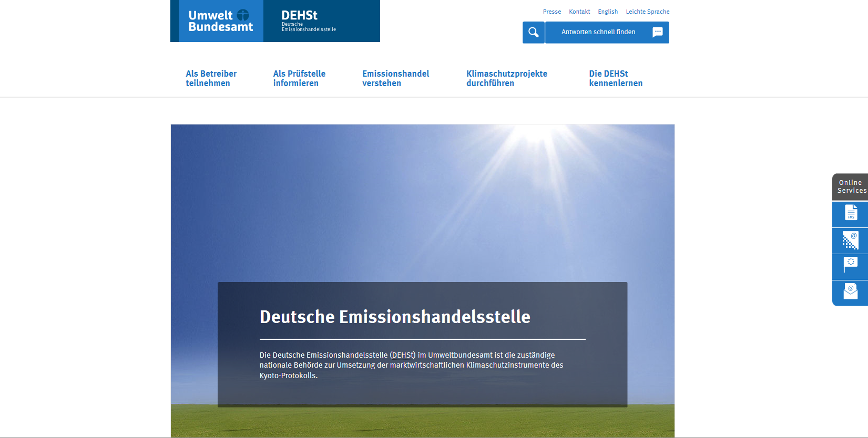Screen dimensions: 868x438
Task: Click the 'Antworten schnell finden' button
Action: coord(598,33)
